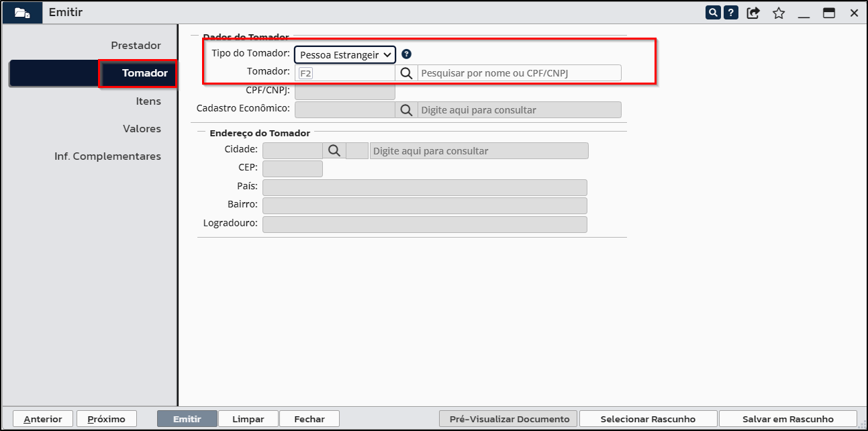Image resolution: width=868 pixels, height=431 pixels.
Task: Click the CPF/CNPJ input field
Action: click(345, 91)
